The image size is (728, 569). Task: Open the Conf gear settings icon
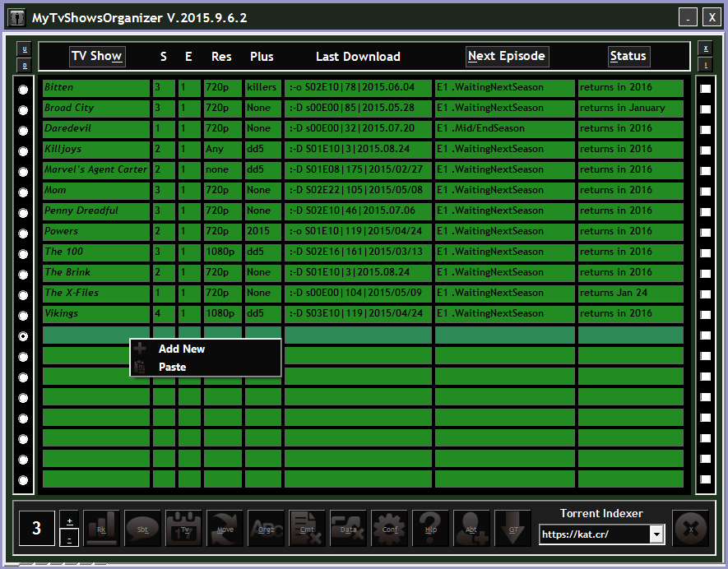389,528
